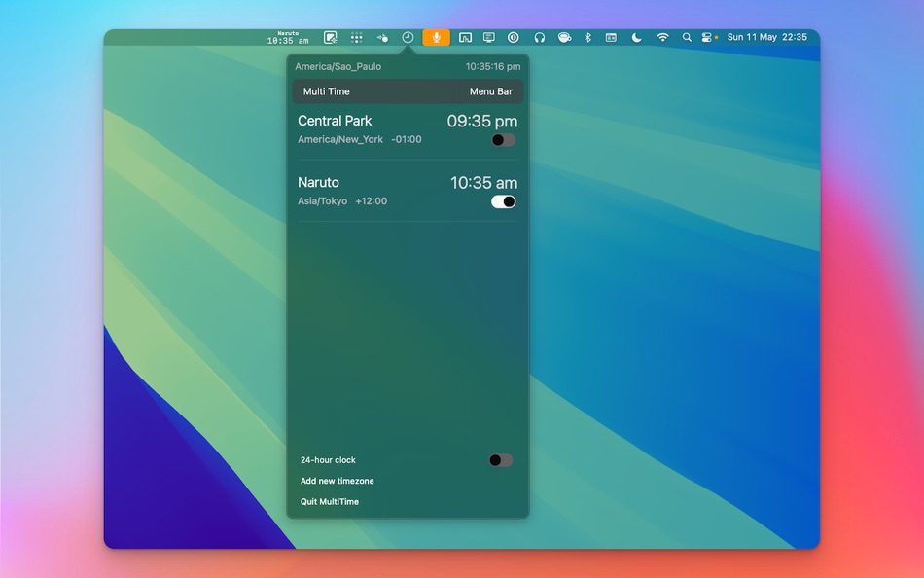The image size is (924, 578).
Task: Click the Menu Bar column header
Action: pos(491,91)
